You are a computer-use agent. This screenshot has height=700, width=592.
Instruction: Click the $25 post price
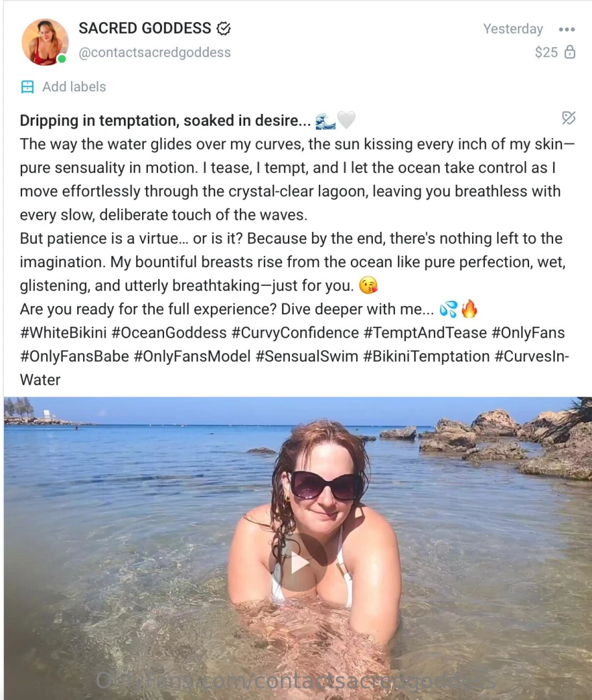[x=546, y=52]
